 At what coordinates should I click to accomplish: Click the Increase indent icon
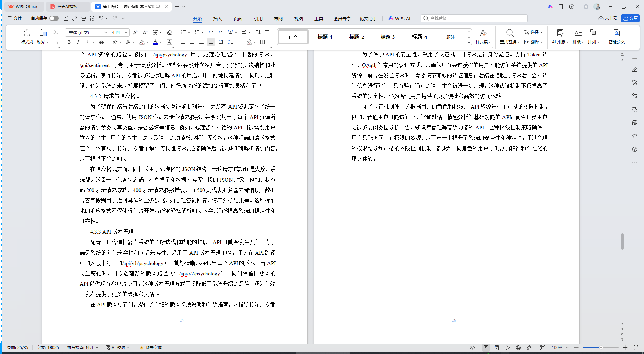(220, 32)
